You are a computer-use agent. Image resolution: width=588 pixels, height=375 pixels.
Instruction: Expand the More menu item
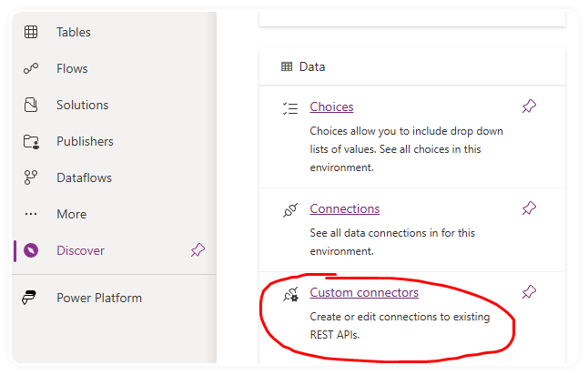pyautogui.click(x=72, y=214)
